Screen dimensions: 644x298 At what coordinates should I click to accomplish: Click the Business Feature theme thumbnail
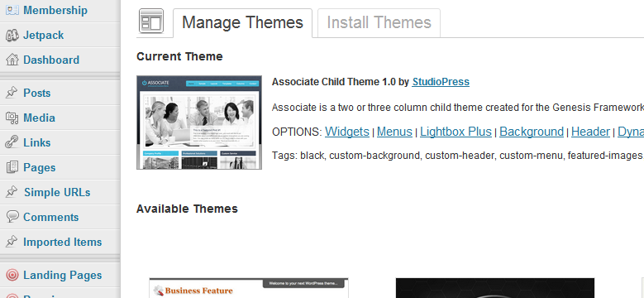click(249, 288)
